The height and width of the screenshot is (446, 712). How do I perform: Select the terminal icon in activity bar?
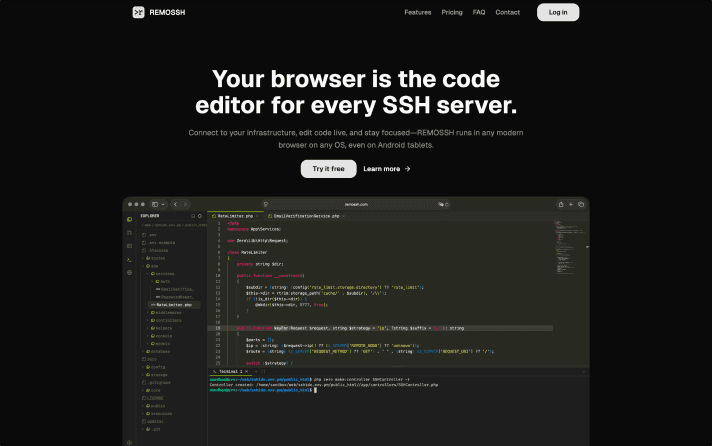(x=129, y=260)
